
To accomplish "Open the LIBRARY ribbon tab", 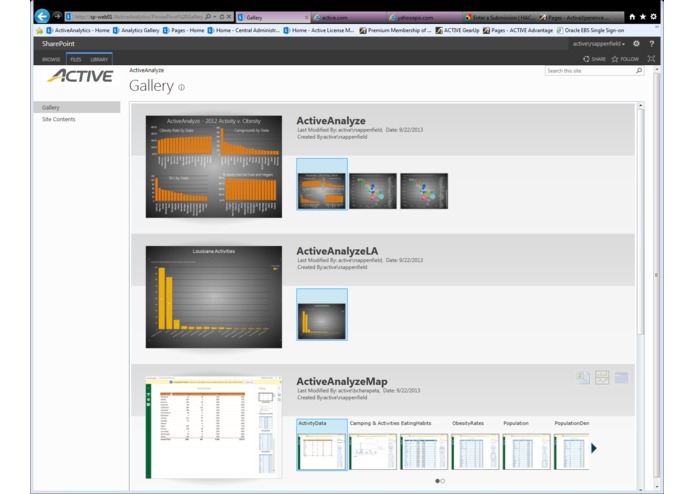I will point(99,59).
